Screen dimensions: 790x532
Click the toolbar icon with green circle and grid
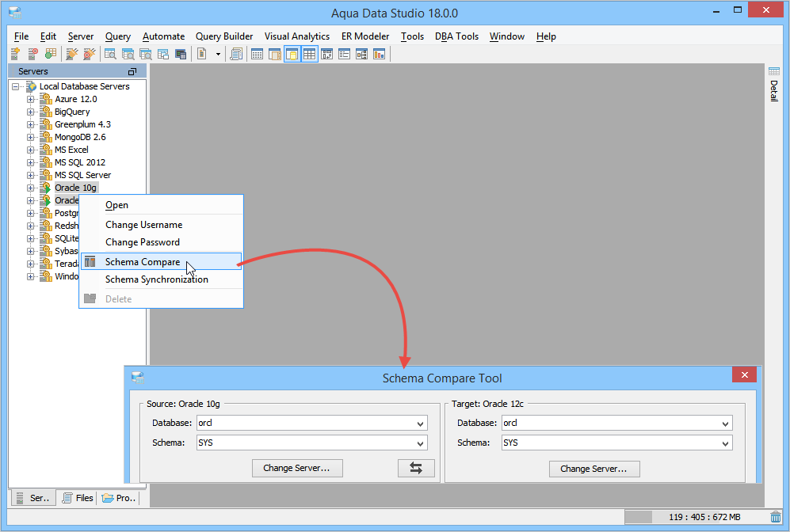51,54
